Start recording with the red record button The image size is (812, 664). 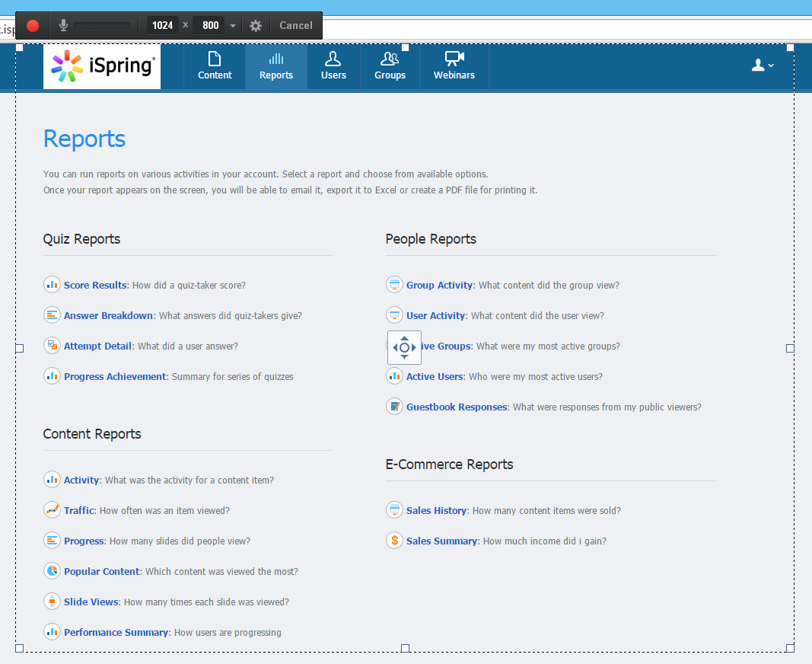click(x=33, y=25)
